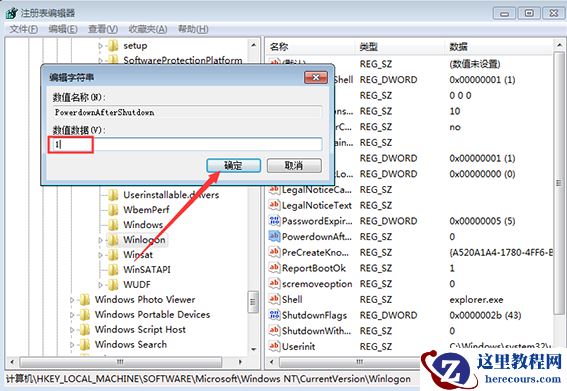The width and height of the screenshot is (567, 391).
Task: Select the setup folder icon
Action: (x=113, y=46)
